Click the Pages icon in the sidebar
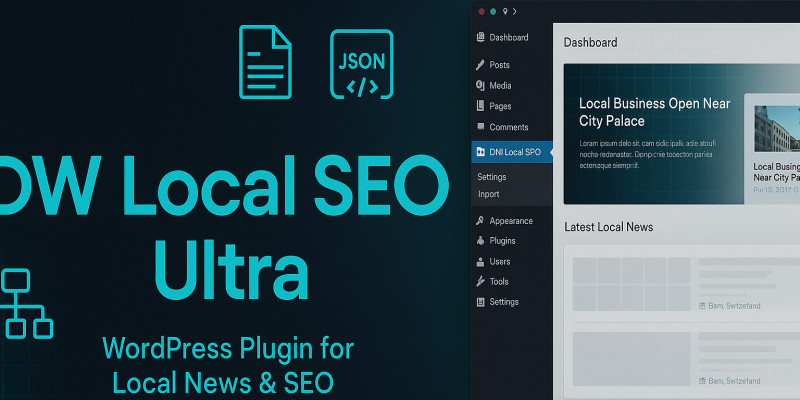The width and height of the screenshot is (800, 400). click(480, 106)
